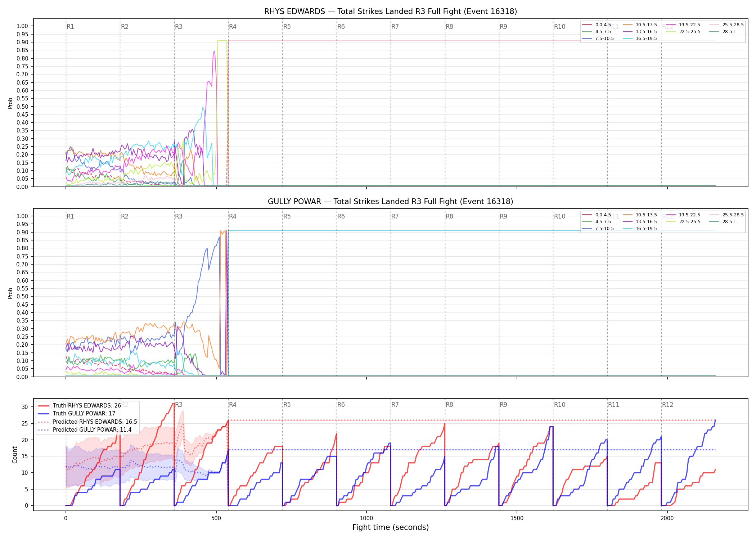Click the Predicted RHYS EDWARDS: 16.5 legend entry
Image resolution: width=756 pixels, height=540 pixels.
[87, 422]
